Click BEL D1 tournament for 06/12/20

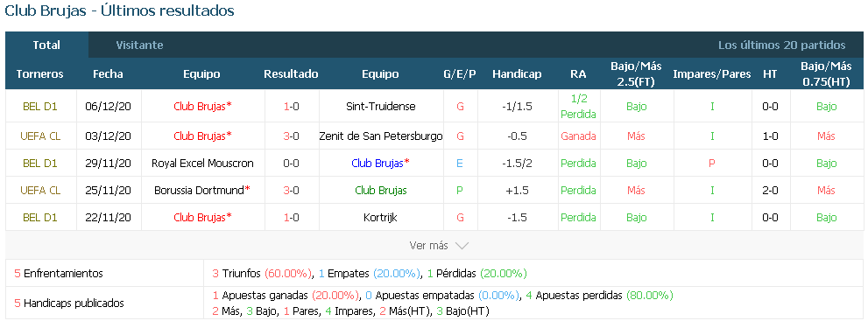(40, 106)
